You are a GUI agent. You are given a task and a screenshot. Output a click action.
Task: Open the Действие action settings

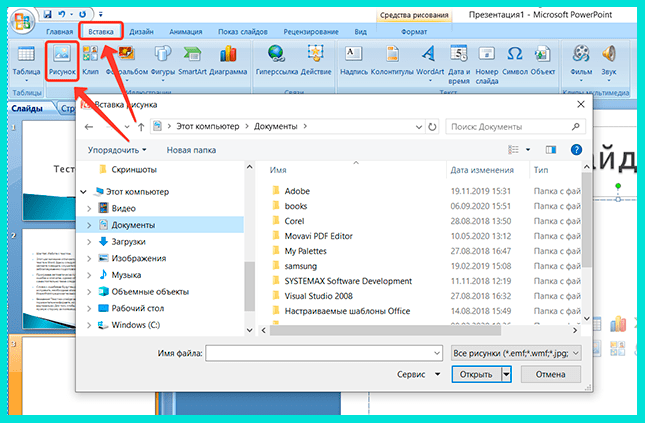tap(316, 60)
